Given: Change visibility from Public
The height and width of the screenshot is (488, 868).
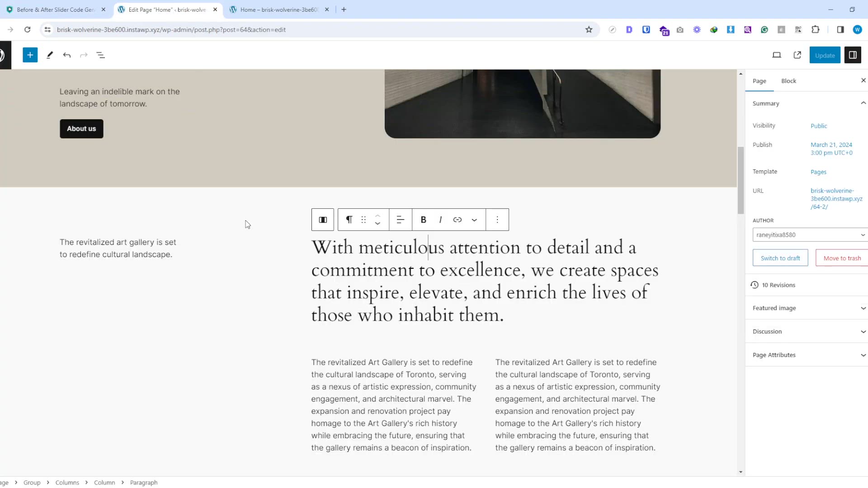Looking at the screenshot, I should (819, 126).
